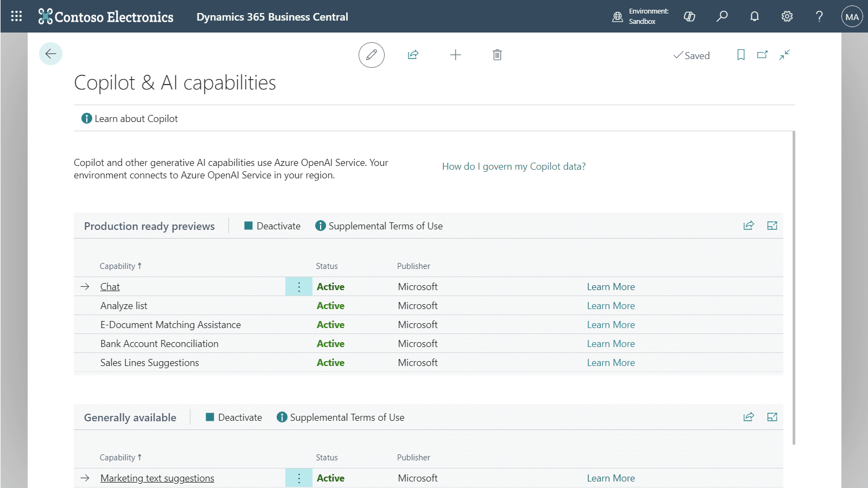The width and height of the screenshot is (868, 488).
Task: Open the Chat capability link
Action: click(x=110, y=287)
